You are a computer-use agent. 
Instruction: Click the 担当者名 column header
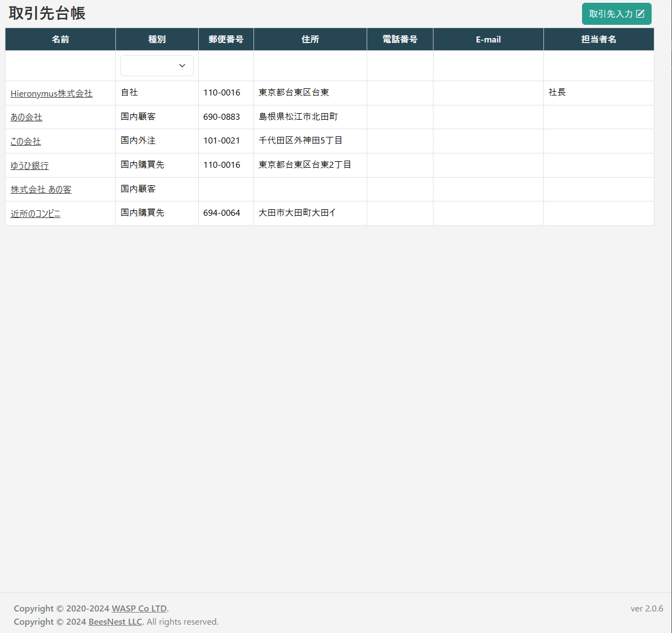(599, 39)
